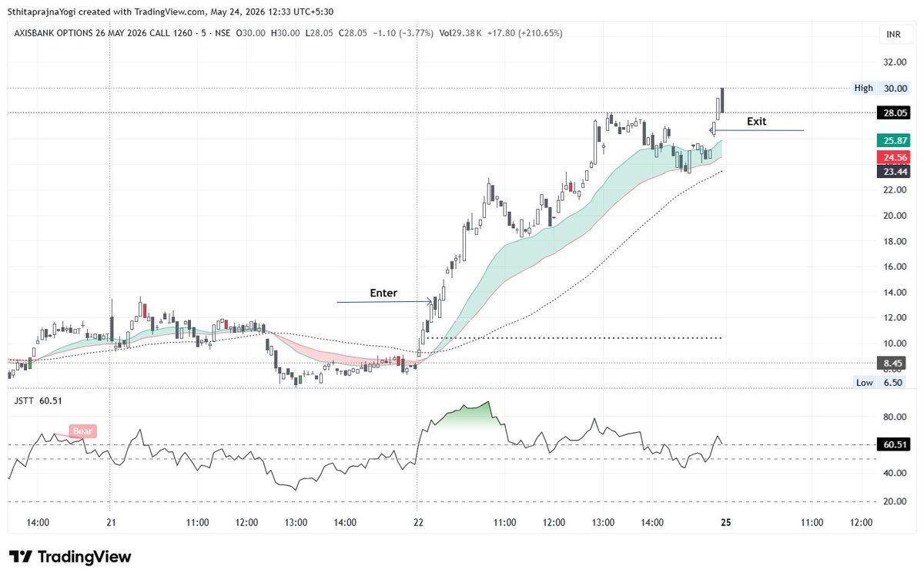Click the JSTT 60.51 indicator legend
Image resolution: width=924 pixels, height=580 pixels.
pyautogui.click(x=37, y=401)
